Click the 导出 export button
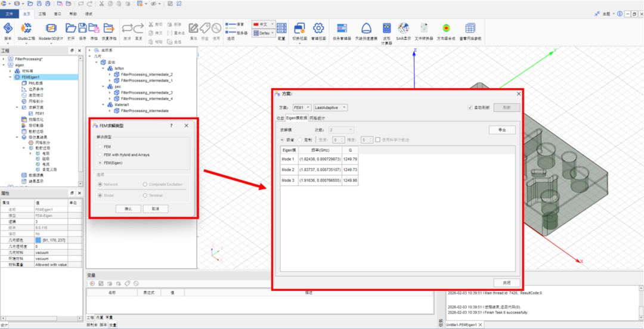The height and width of the screenshot is (329, 644). (x=502, y=130)
